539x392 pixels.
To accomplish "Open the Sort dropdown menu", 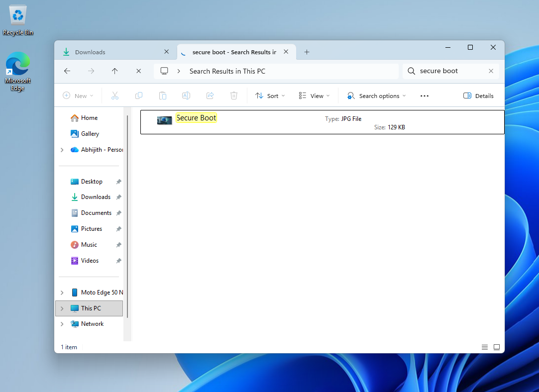I will tap(270, 96).
